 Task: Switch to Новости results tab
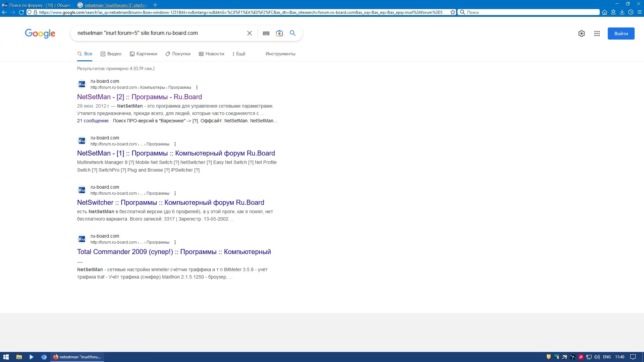click(212, 54)
